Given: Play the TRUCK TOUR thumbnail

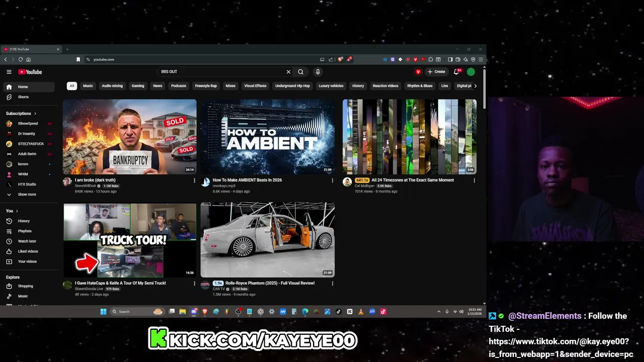Looking at the screenshot, I should tap(130, 240).
